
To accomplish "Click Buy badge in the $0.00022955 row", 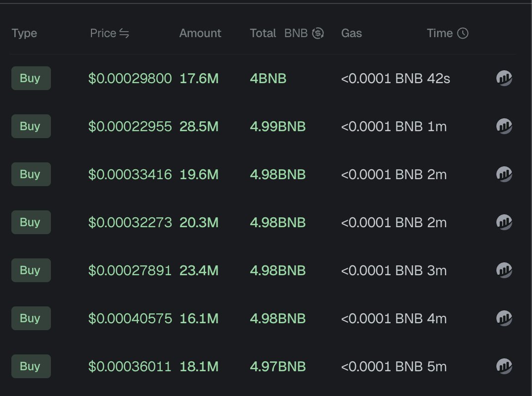I will pyautogui.click(x=31, y=126).
